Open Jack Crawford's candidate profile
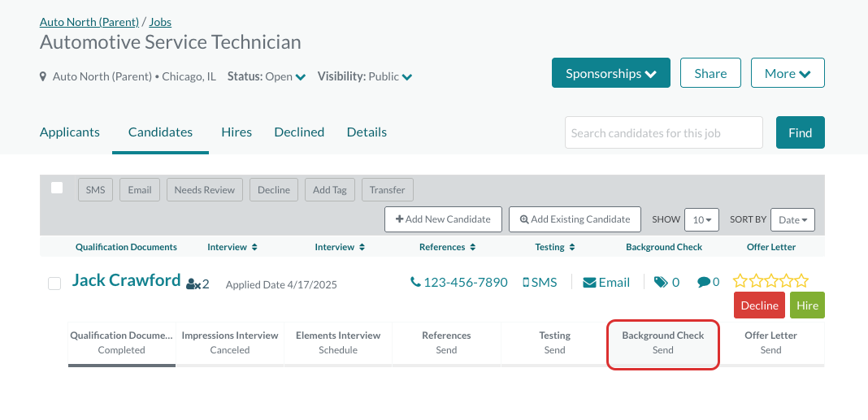868x420 pixels. (x=126, y=280)
